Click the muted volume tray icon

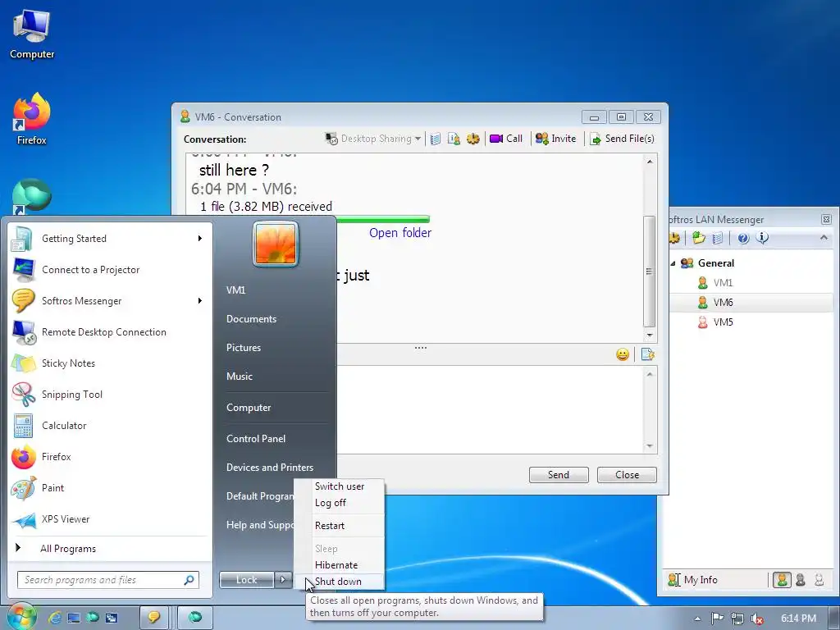pos(757,619)
